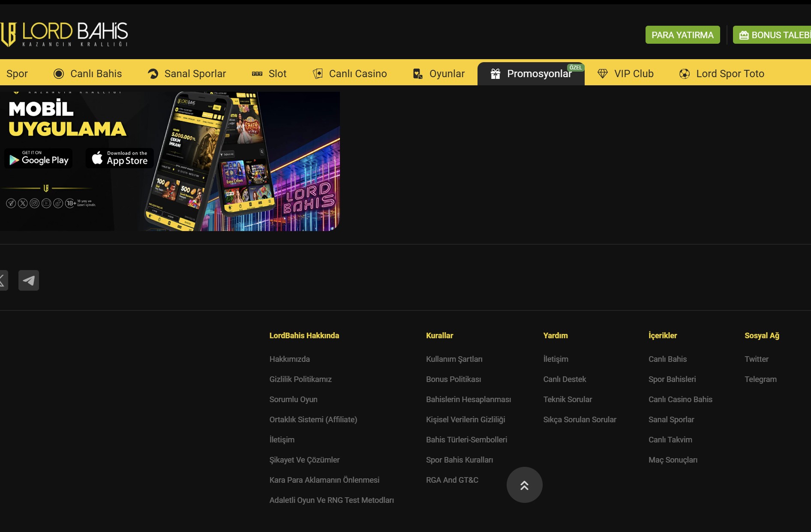Open the Hakkımızda footer link
The image size is (811, 532).
click(x=289, y=359)
